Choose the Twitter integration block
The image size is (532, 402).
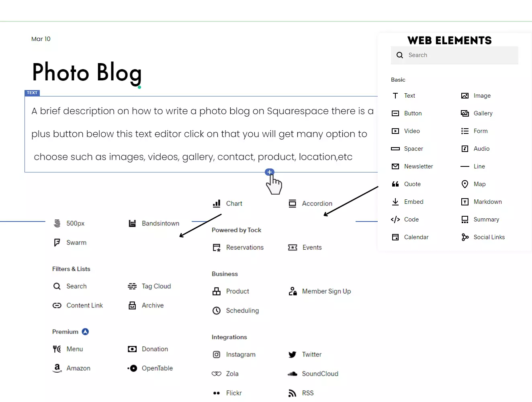305,355
